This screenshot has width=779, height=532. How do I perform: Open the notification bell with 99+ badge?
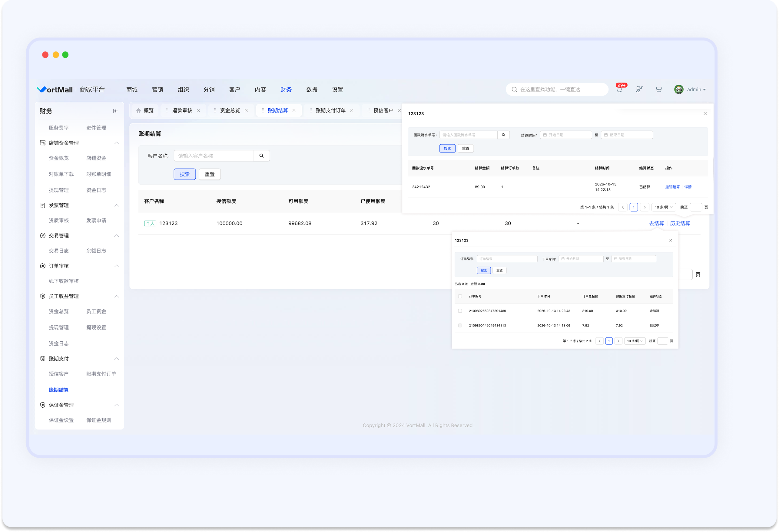[x=619, y=90]
